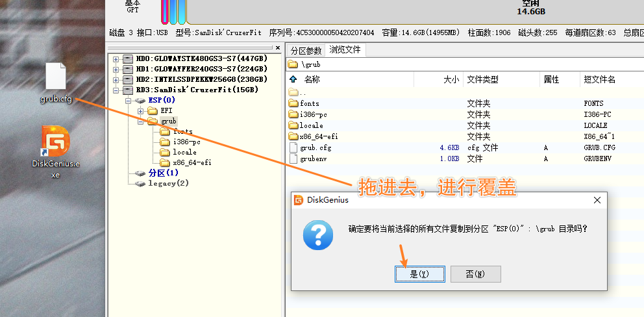Expand HD2:INTELSSDPEKKW256G8 disk node
Image resolution: width=644 pixels, height=317 pixels.
116,80
